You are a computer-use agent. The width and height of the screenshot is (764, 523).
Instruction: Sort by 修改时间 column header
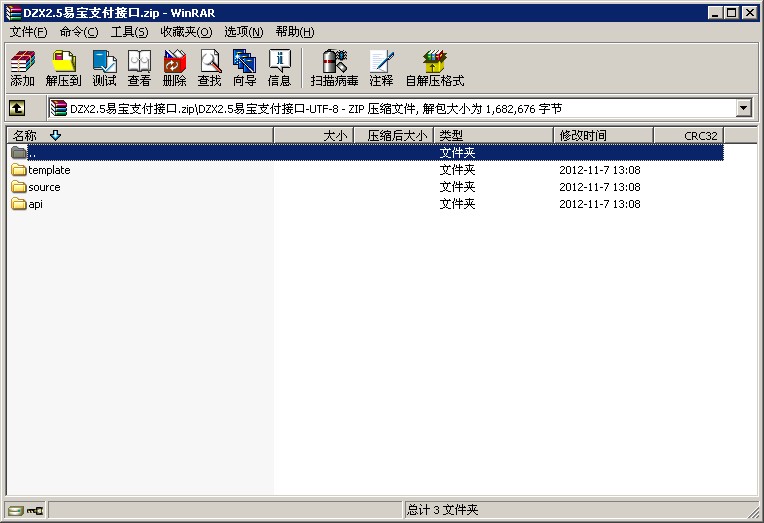pyautogui.click(x=603, y=136)
